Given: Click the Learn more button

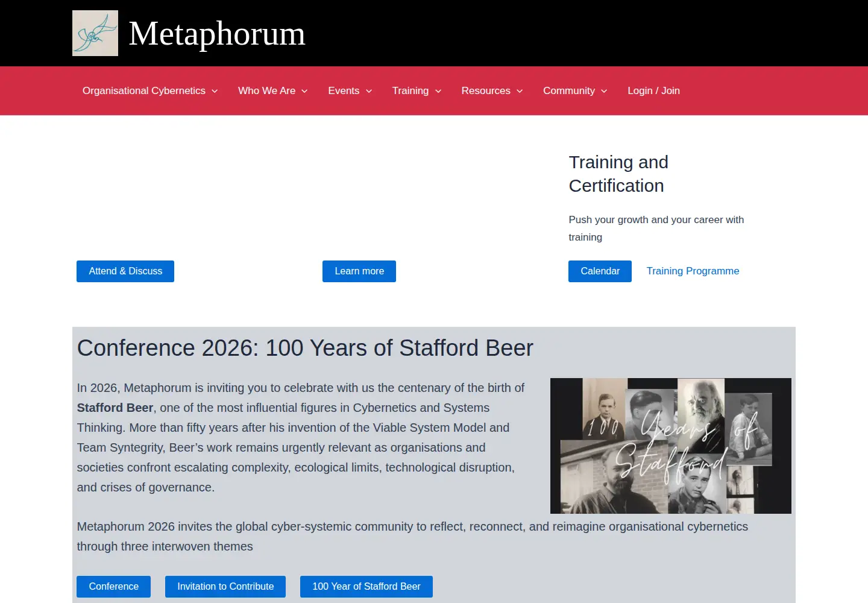Looking at the screenshot, I should click(x=359, y=271).
